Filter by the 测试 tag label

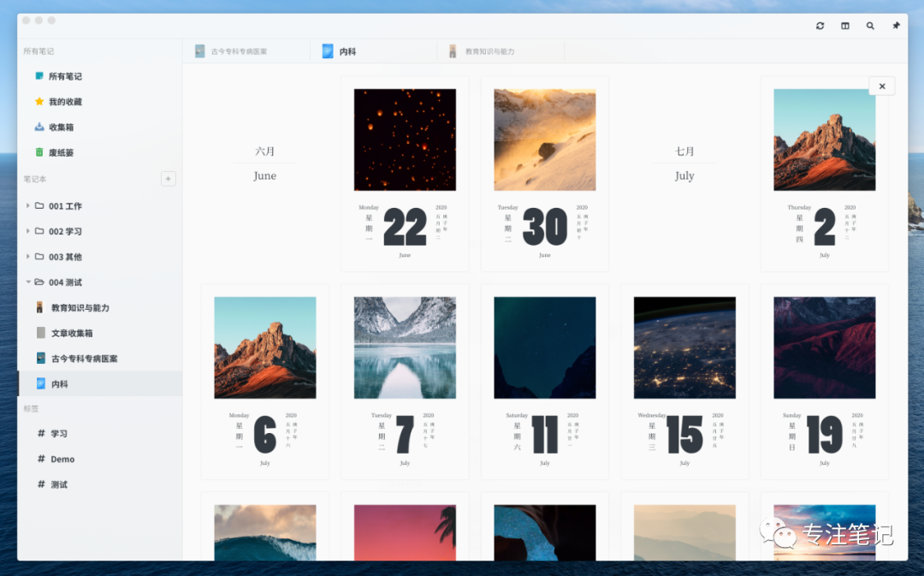[59, 484]
